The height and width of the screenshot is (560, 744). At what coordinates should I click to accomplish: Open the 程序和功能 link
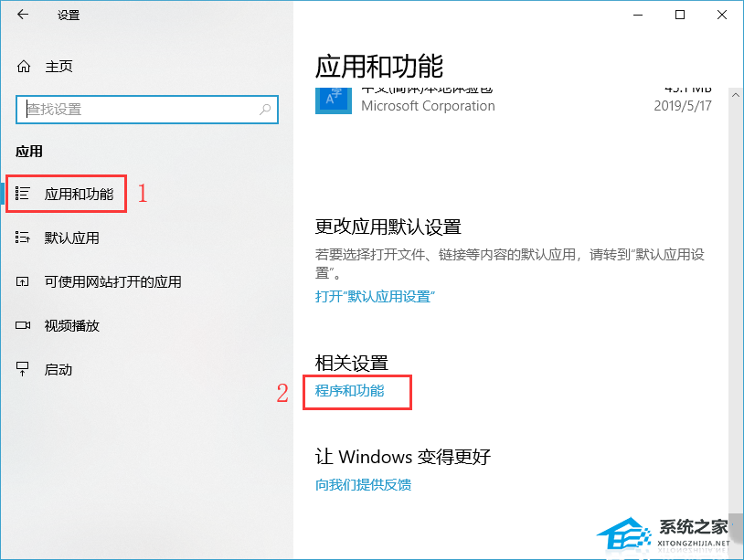(x=350, y=391)
